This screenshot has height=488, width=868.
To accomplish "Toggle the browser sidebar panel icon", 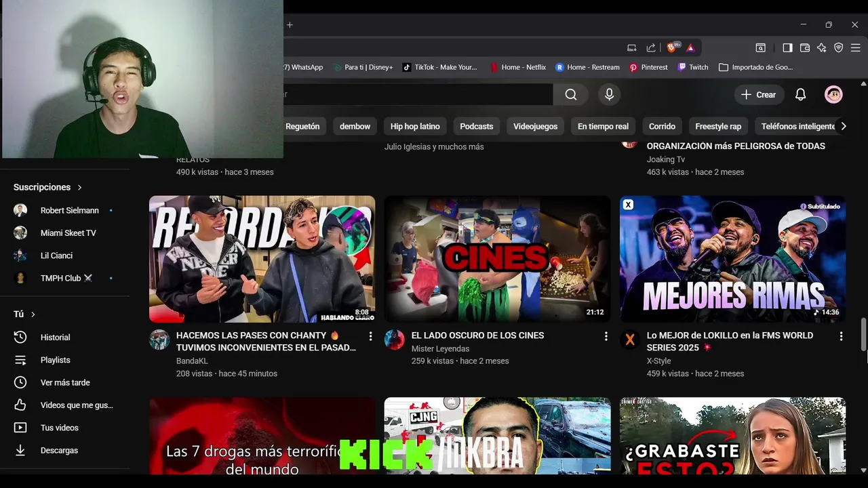I will tap(787, 47).
